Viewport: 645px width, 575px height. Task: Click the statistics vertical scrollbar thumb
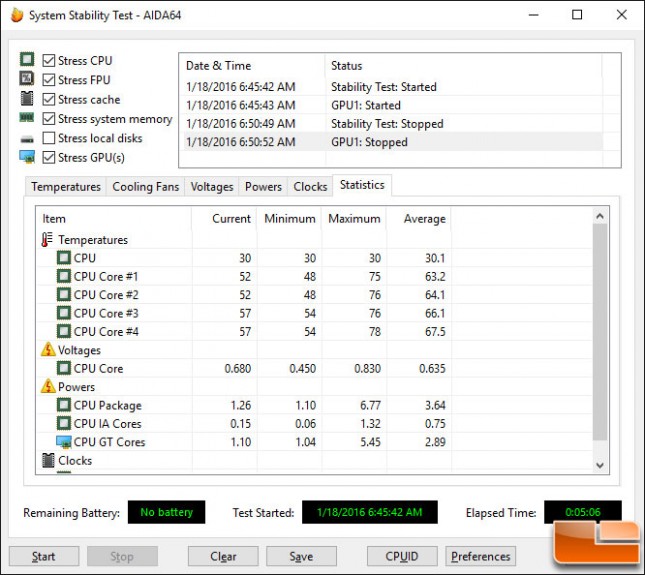pyautogui.click(x=600, y=332)
